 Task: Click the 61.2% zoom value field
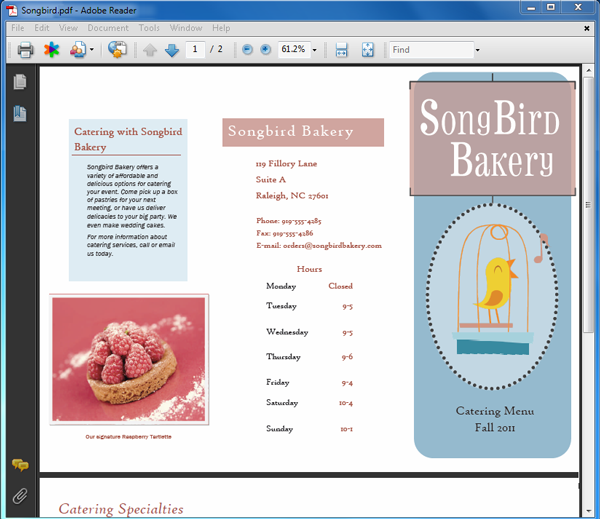click(293, 49)
